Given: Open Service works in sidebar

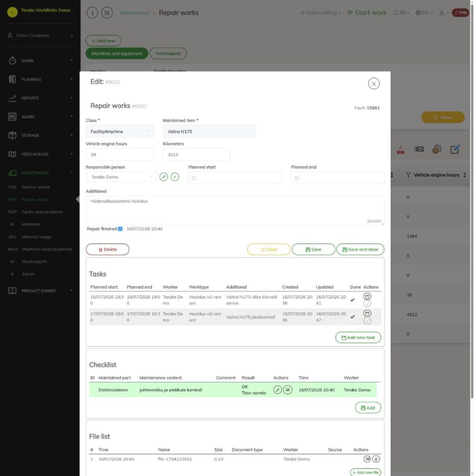Looking at the screenshot, I should tap(35, 187).
